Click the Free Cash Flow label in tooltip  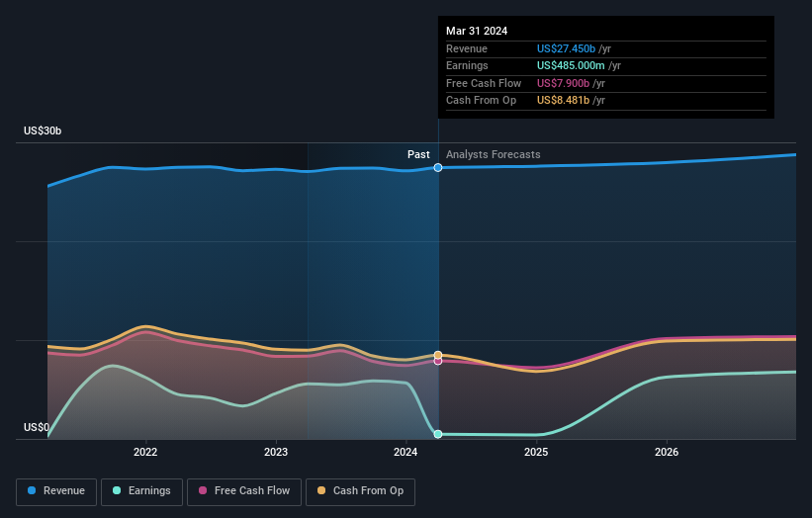coord(484,83)
